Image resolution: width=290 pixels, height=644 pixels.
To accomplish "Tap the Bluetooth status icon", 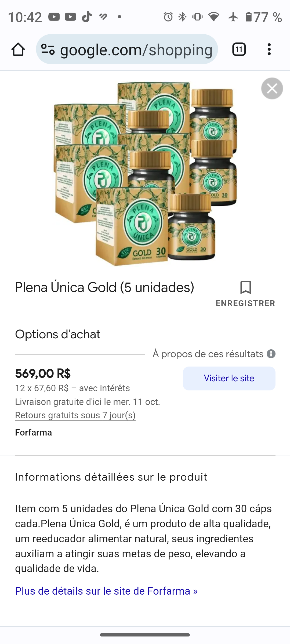I will point(183,17).
